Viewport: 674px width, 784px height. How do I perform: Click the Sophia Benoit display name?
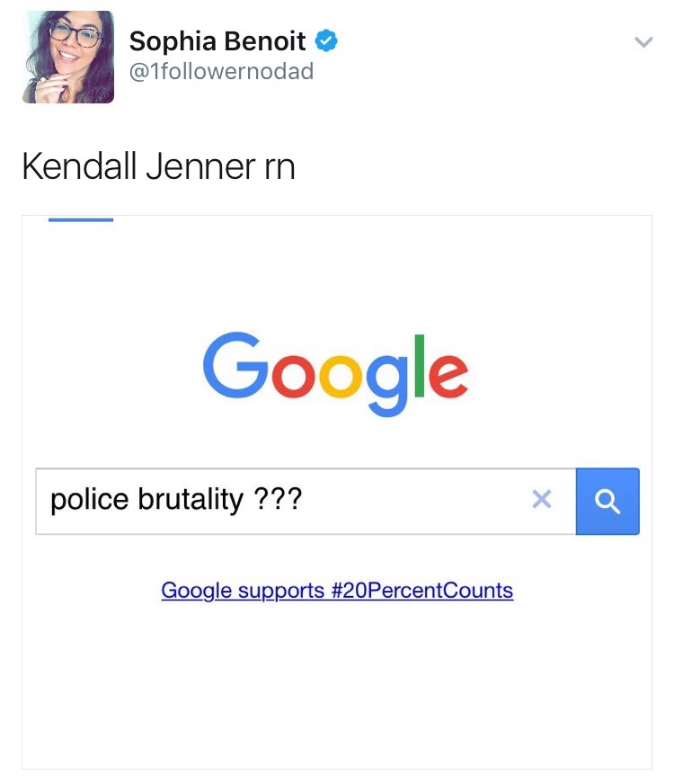tap(217, 41)
